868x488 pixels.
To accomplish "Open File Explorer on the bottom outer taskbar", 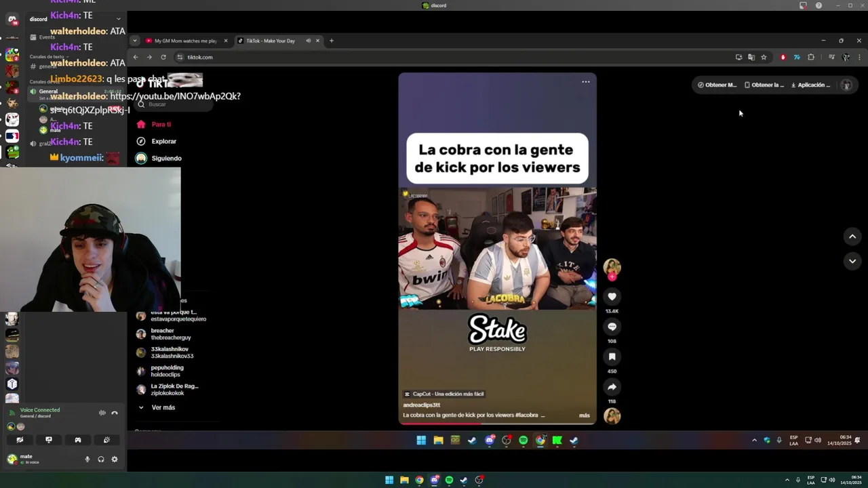I will (x=404, y=480).
